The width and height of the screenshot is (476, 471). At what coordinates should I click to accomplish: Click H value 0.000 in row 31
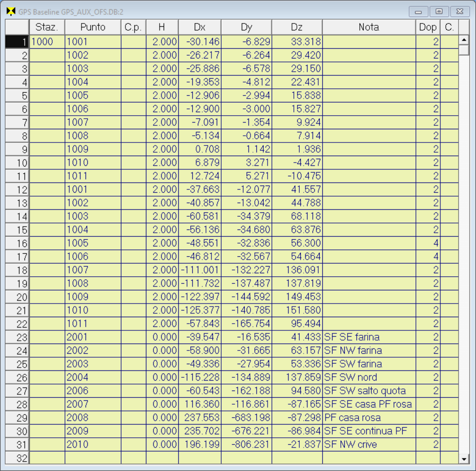click(x=162, y=445)
